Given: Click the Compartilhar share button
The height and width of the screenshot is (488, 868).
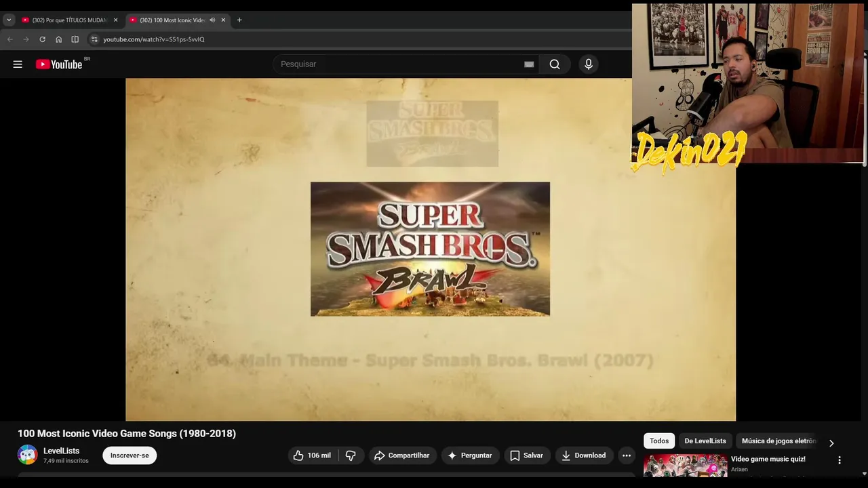Looking at the screenshot, I should pyautogui.click(x=402, y=455).
